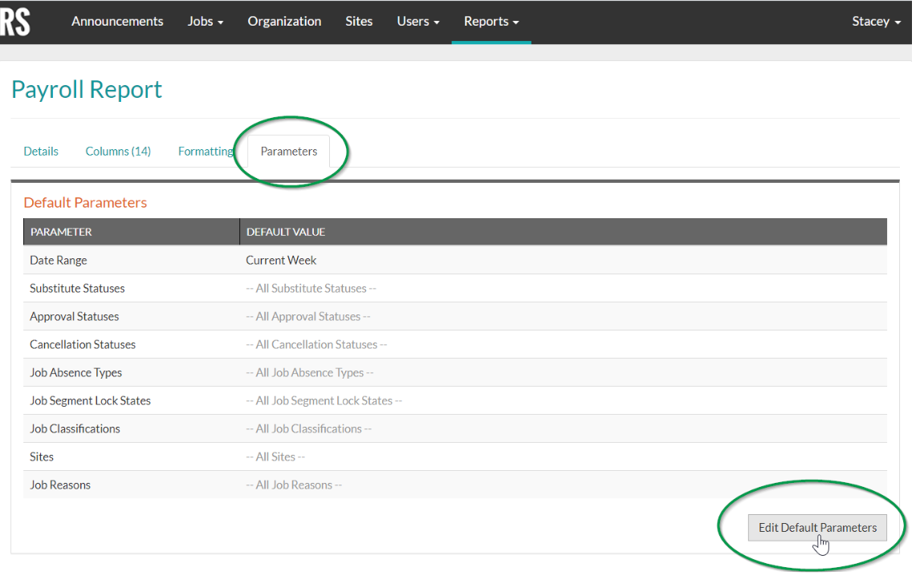Open the Columns (14) tab

click(x=118, y=151)
